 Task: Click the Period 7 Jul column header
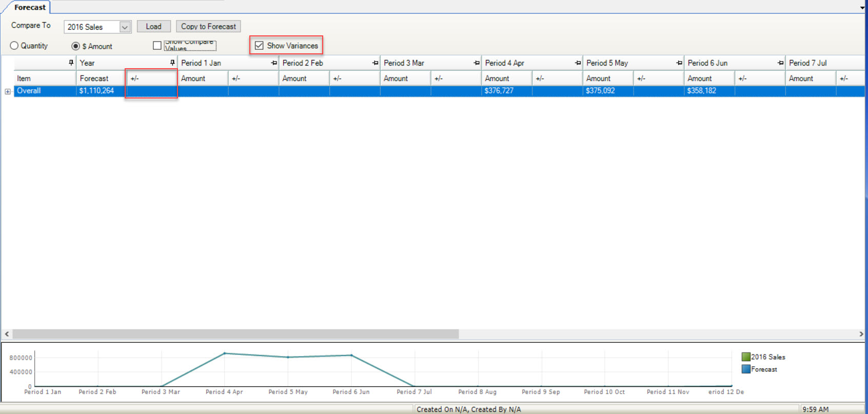[825, 63]
